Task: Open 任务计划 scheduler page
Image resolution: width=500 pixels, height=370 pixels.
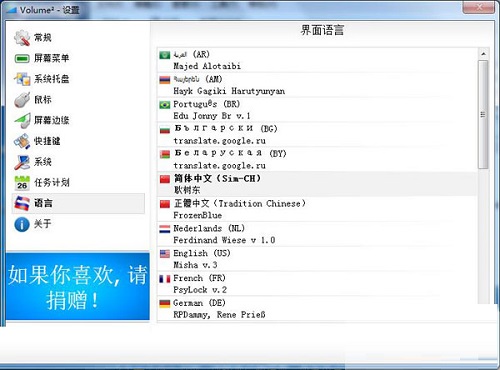Action: (51, 182)
